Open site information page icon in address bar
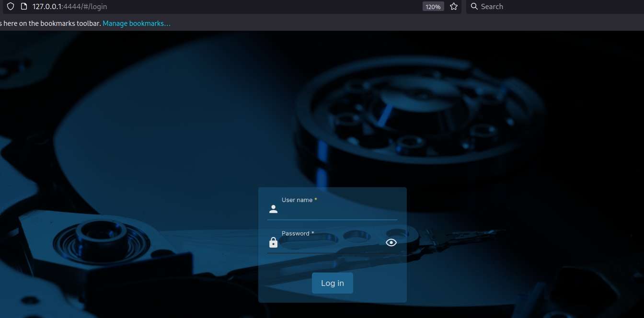 coord(23,7)
